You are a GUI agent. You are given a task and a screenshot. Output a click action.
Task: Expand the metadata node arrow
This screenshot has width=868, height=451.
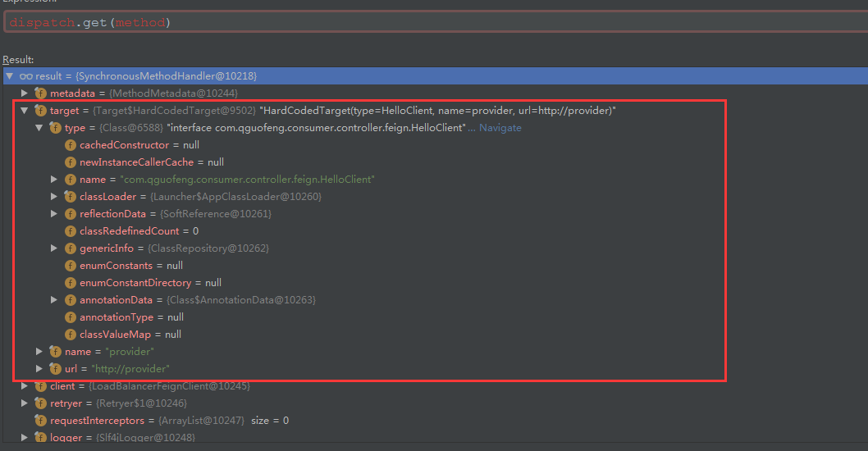[x=25, y=93]
